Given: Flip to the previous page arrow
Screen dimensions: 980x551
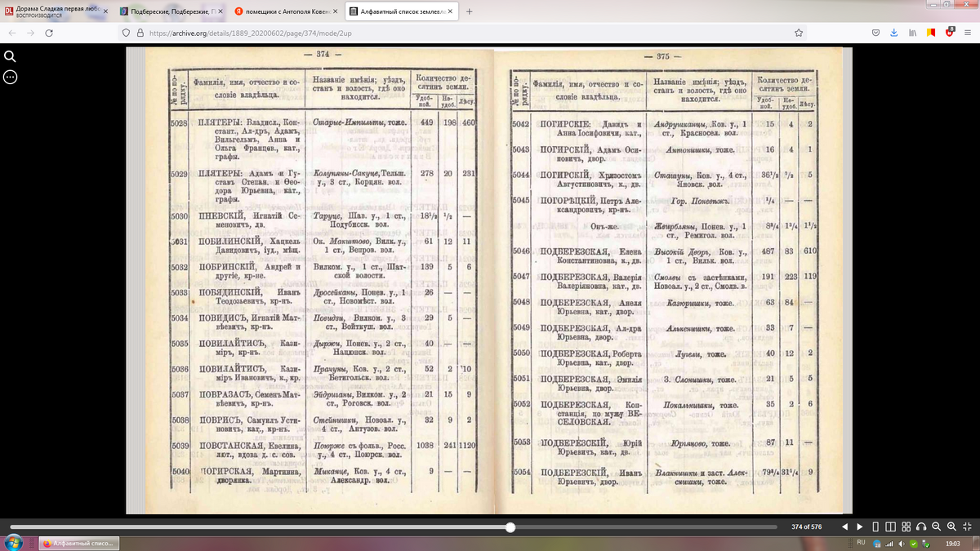Looking at the screenshot, I should [845, 527].
